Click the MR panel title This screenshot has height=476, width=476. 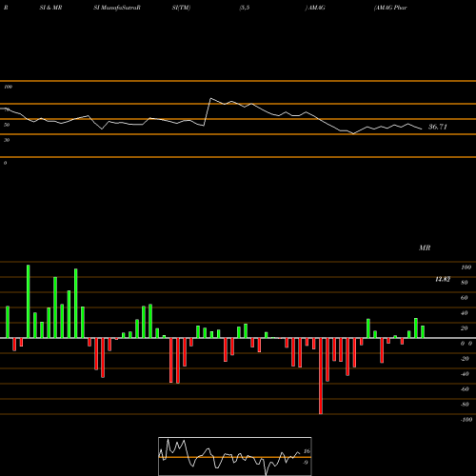pyautogui.click(x=425, y=248)
